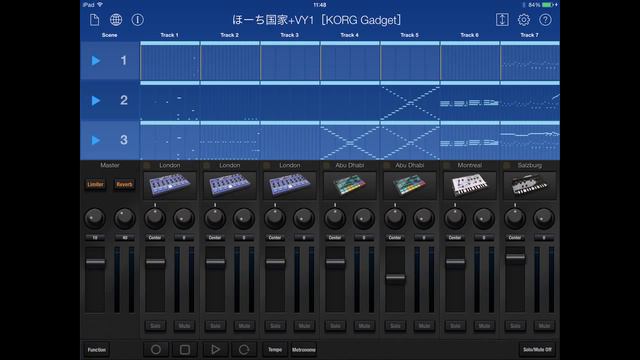This screenshot has width=640, height=360.
Task: Click the Wi-Fi status icon
Action: click(100, 5)
